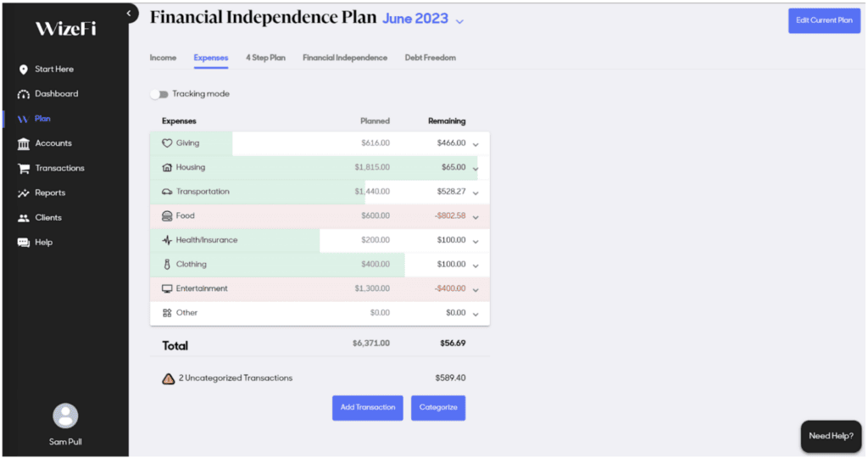Click the Reports chart icon

click(x=24, y=193)
